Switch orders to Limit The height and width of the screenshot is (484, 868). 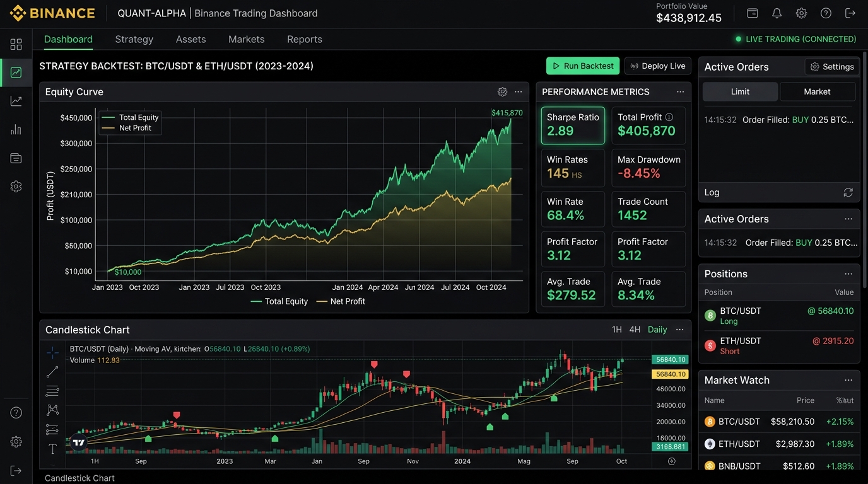point(740,91)
